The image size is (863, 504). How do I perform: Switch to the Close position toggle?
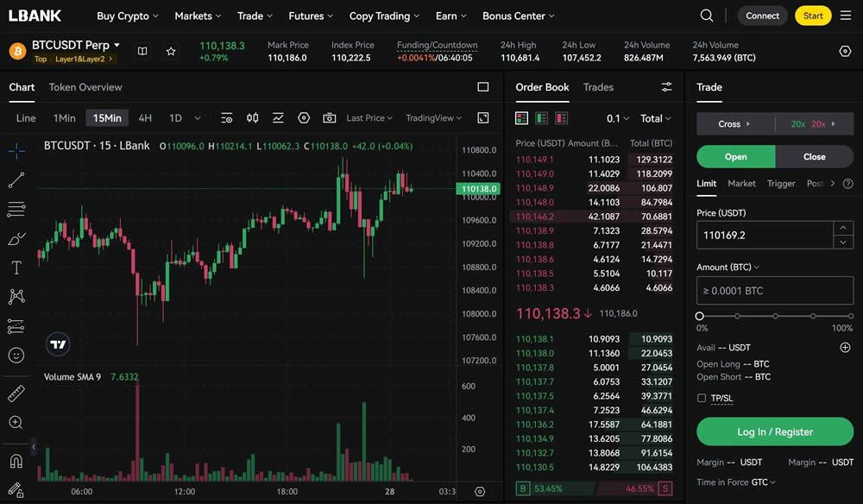click(x=814, y=157)
